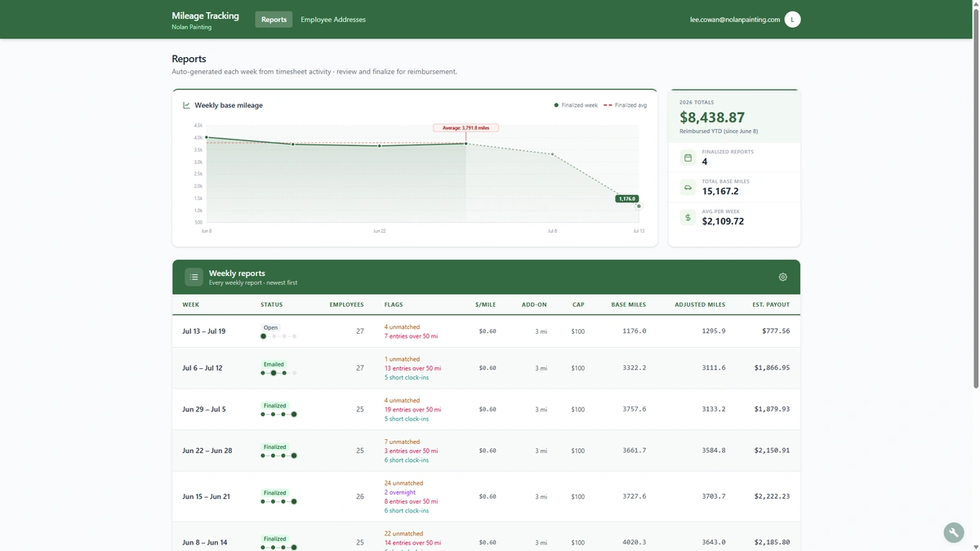Open the Jun 29 – Jul 5 report row
Viewport: 980px width, 551px height.
click(x=486, y=409)
